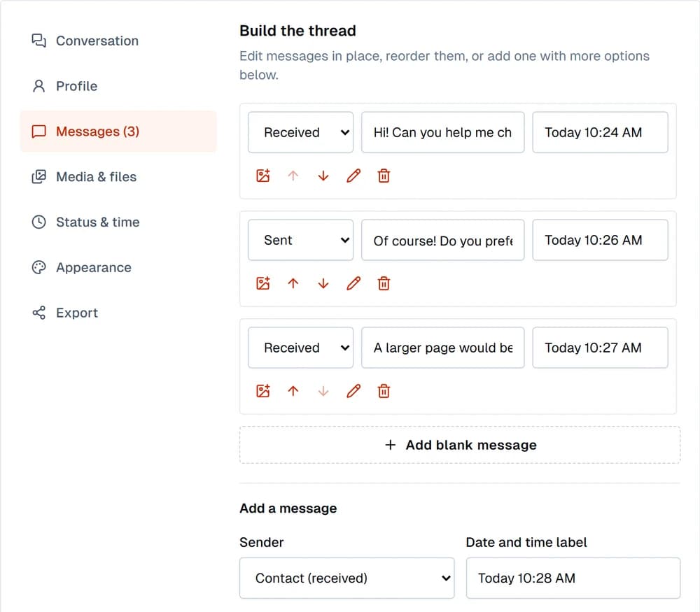Image resolution: width=700 pixels, height=612 pixels.
Task: Open the Conversation section
Action: (118, 41)
